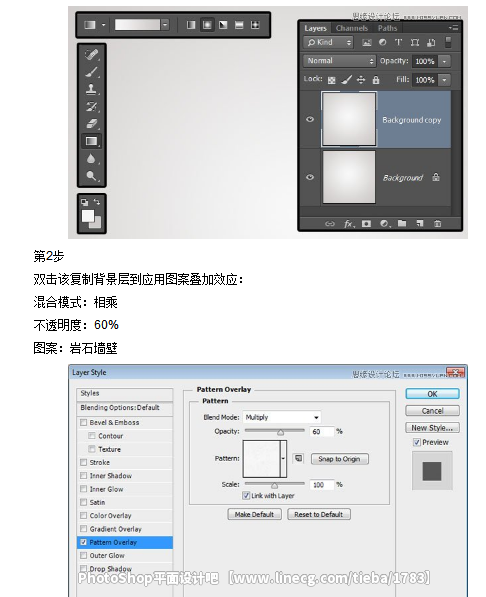Click Lock position icon
Image resolution: width=486 pixels, height=597 pixels.
tap(361, 80)
